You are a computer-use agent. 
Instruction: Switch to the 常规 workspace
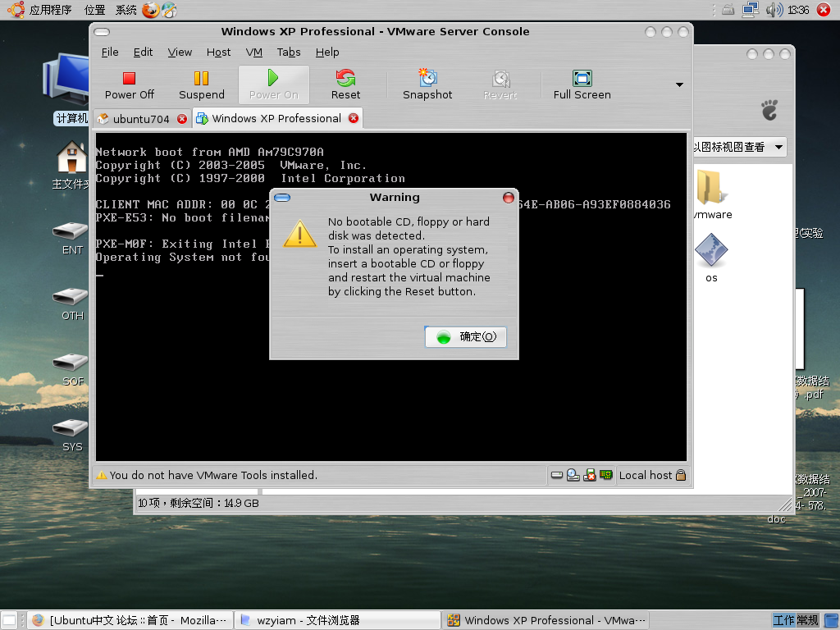pos(807,620)
